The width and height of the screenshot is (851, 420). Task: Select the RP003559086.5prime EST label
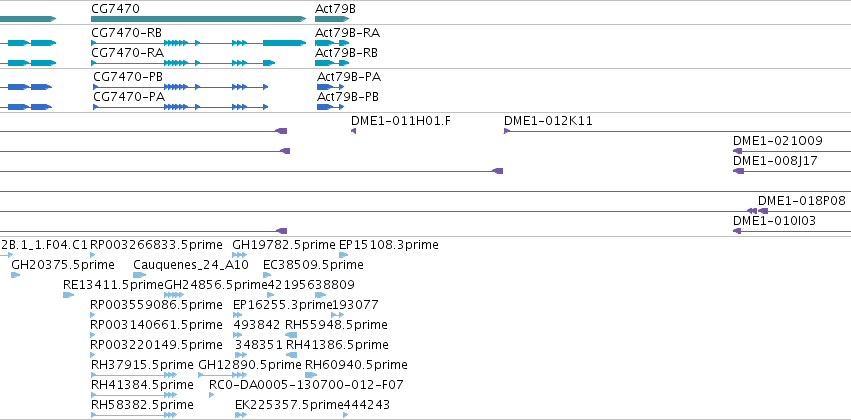(x=156, y=305)
